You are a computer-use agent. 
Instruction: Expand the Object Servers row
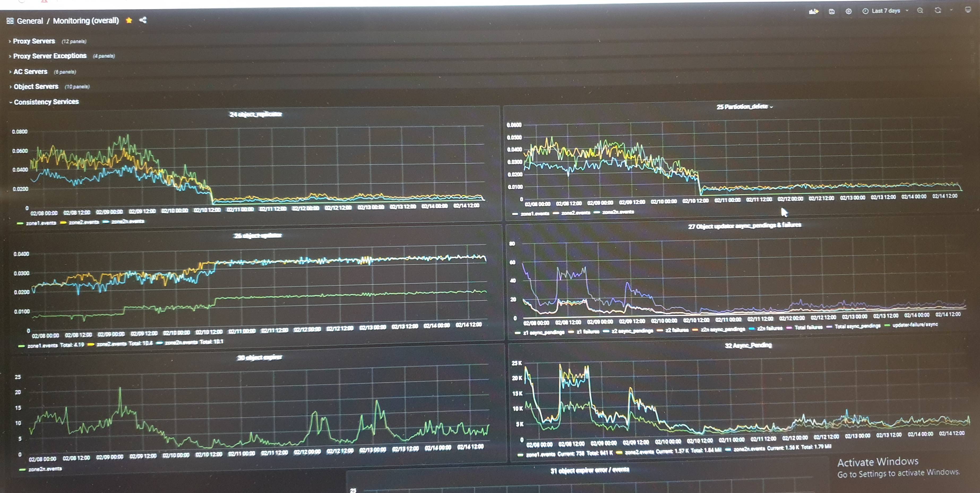pyautogui.click(x=36, y=87)
